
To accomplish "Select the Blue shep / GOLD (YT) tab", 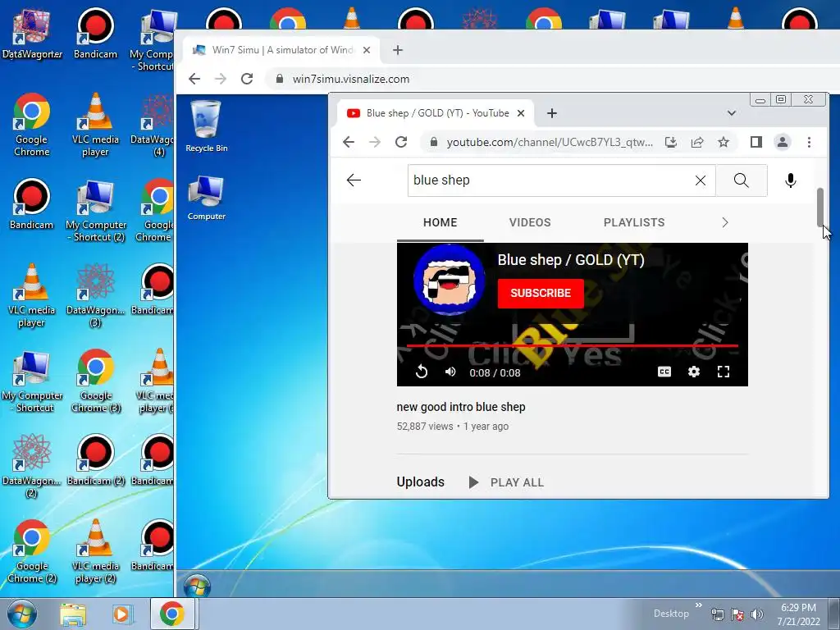I will (x=436, y=113).
